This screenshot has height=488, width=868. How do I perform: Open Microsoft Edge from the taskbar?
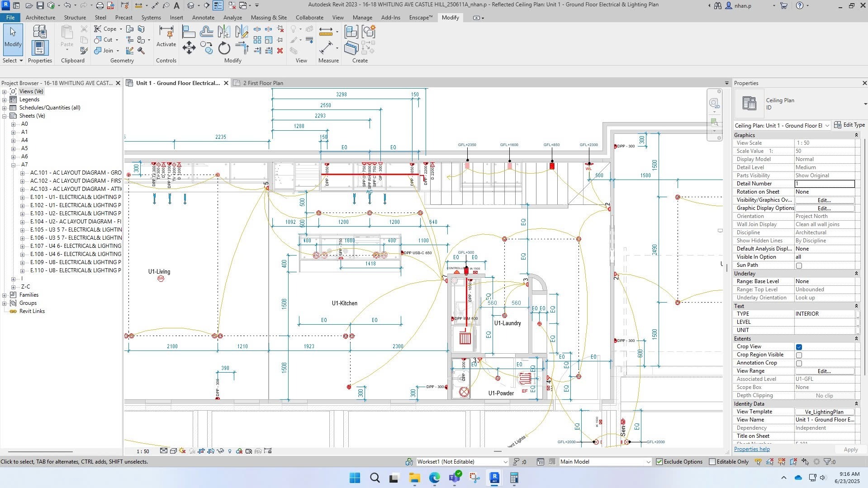coord(434,478)
